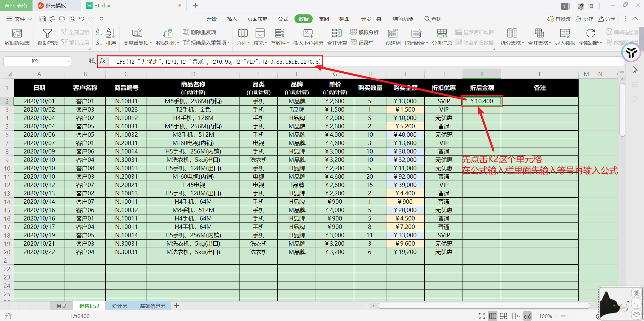This screenshot has height=321, width=644.
Task: Click the 分享 share button
Action: pos(607,19)
